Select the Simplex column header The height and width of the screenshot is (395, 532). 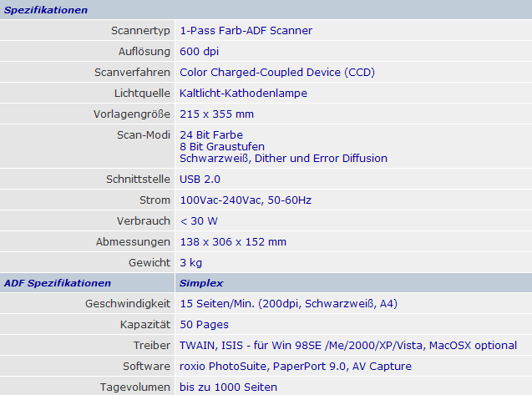(201, 283)
